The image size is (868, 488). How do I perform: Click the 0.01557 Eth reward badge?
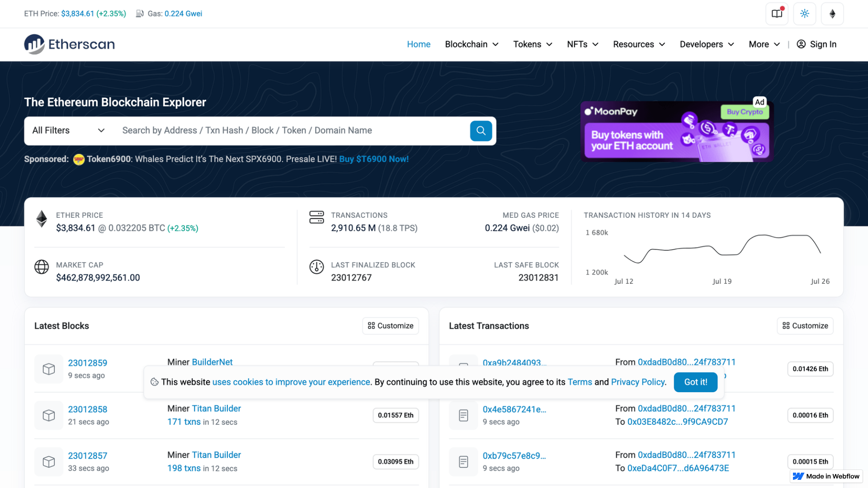tap(396, 415)
